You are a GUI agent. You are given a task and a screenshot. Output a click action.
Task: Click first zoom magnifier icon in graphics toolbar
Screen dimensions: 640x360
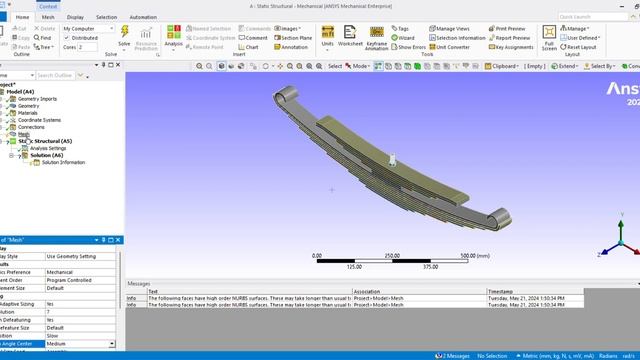[x=199, y=66]
